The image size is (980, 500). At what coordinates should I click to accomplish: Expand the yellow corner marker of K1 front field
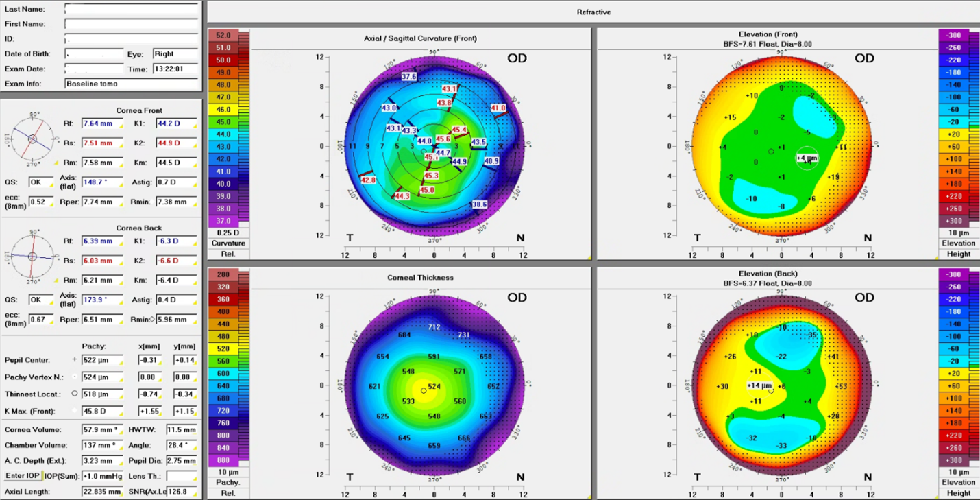point(195,128)
